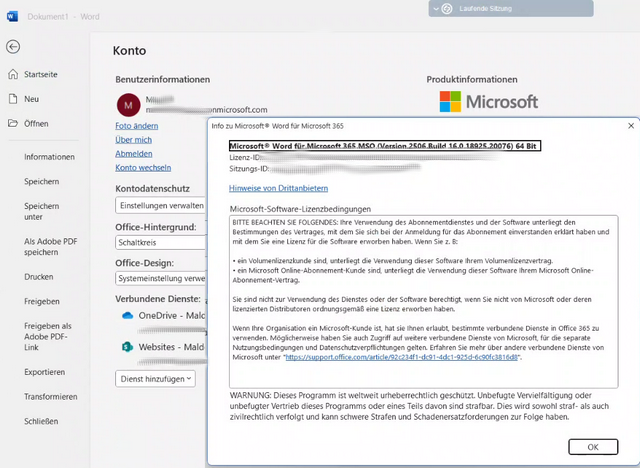Open the Office-Hintergrund dropdown showing Schaltkreis
The height and width of the screenshot is (468, 640).
[161, 242]
